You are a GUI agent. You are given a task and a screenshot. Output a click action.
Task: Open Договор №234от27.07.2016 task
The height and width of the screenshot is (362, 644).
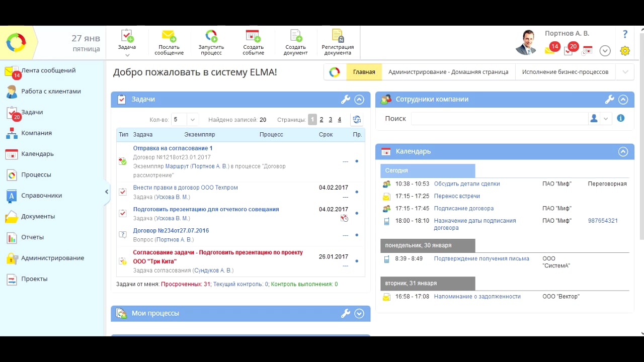pos(171,231)
